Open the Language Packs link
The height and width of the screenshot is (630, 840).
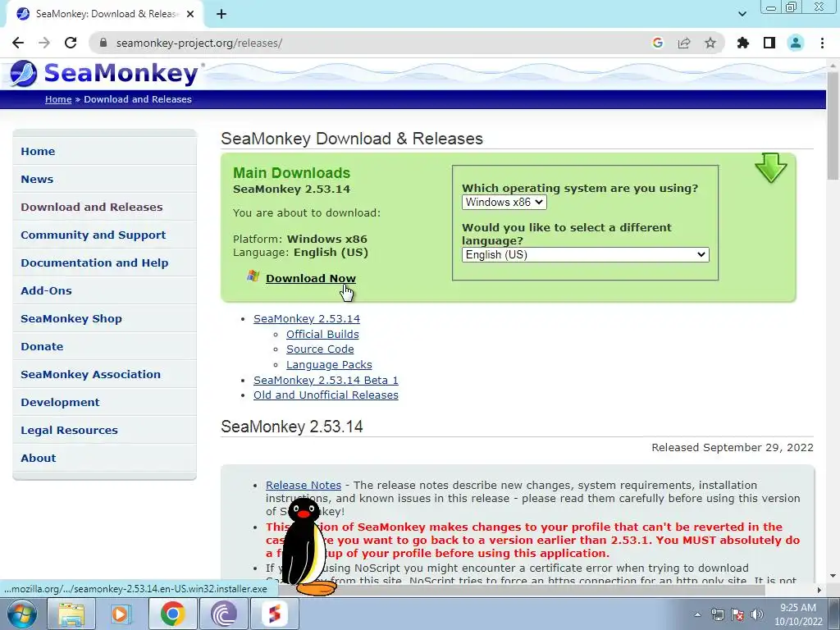(329, 364)
